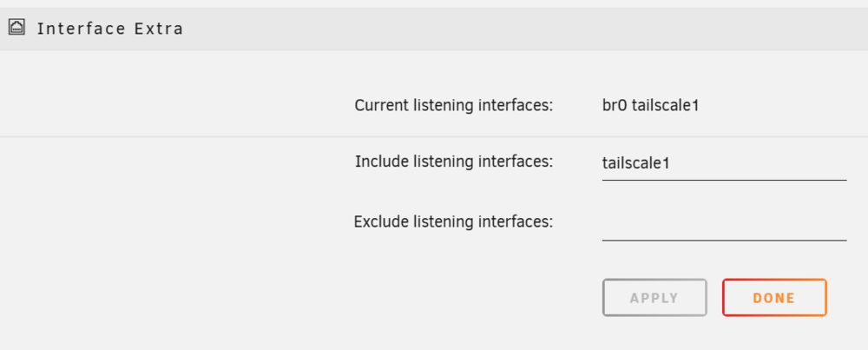
Task: Click the Include listening interfaces field
Action: click(x=724, y=164)
